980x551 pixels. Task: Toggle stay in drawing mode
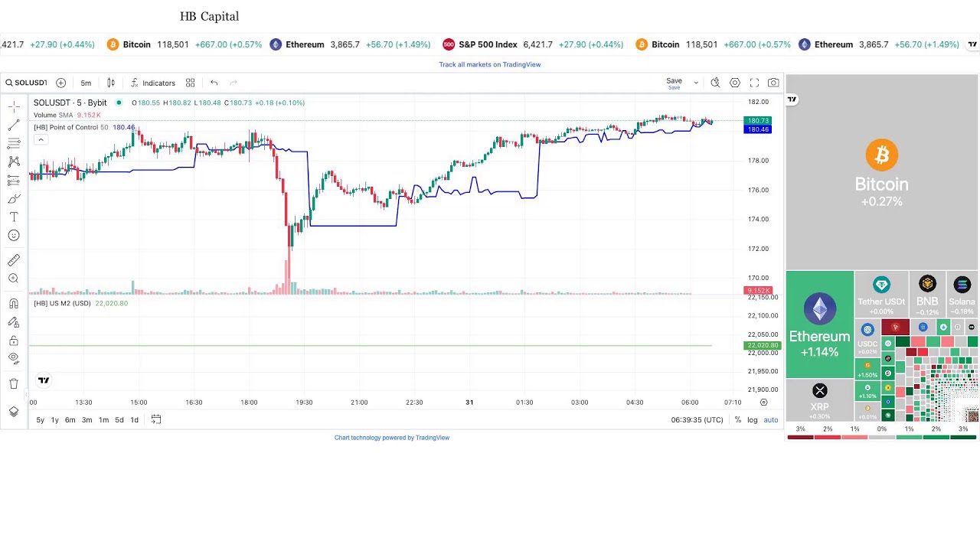(x=14, y=322)
